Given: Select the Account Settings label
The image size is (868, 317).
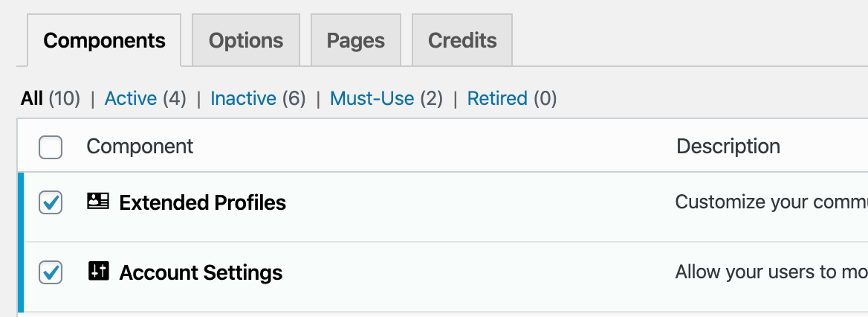Looking at the screenshot, I should [201, 273].
